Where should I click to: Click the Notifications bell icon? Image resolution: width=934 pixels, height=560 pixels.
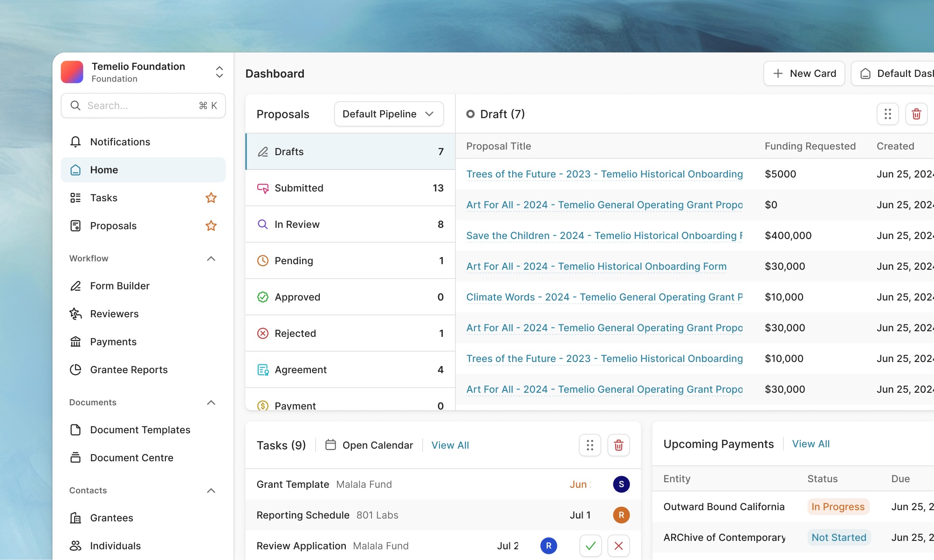76,142
